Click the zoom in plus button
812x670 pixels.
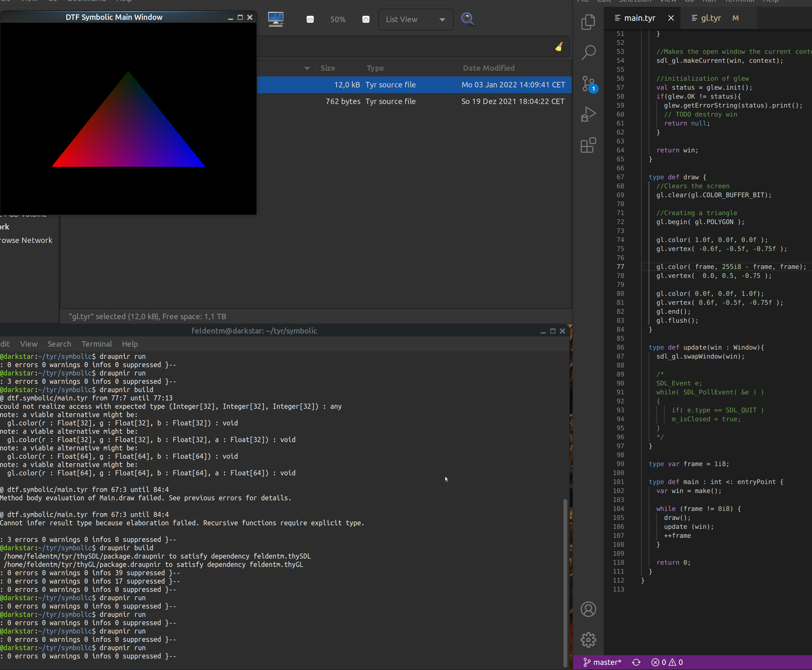pos(366,19)
